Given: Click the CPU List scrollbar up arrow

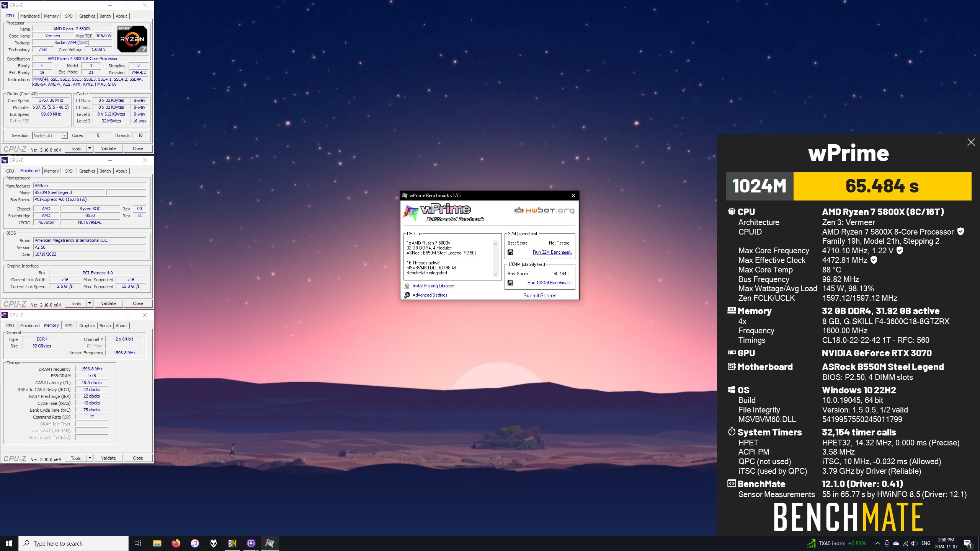Looking at the screenshot, I should (495, 244).
